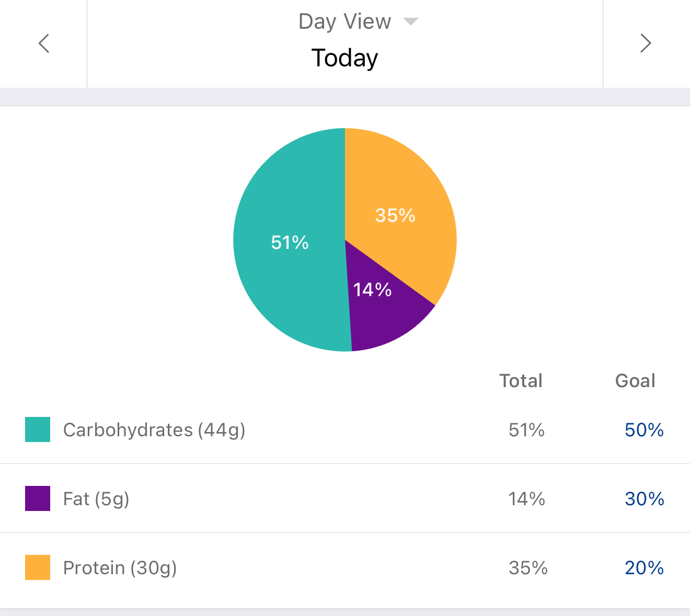Screen dimensions: 690x616
Task: Go to the next day
Action: (646, 43)
